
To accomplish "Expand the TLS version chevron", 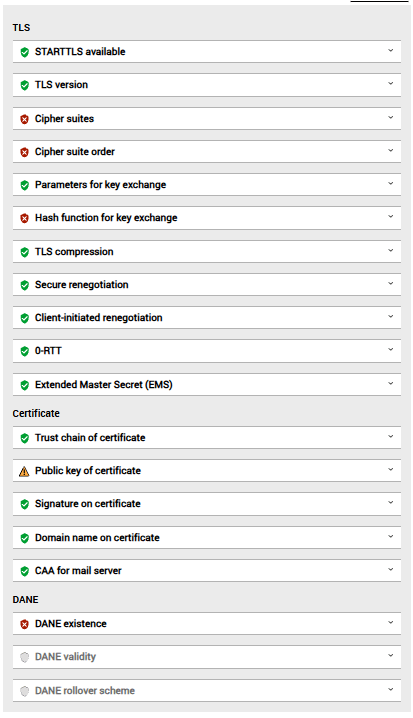I will click(x=391, y=83).
